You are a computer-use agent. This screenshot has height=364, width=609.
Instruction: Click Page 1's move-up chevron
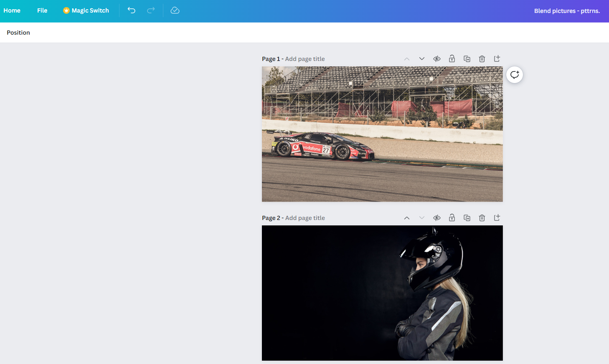tap(407, 59)
